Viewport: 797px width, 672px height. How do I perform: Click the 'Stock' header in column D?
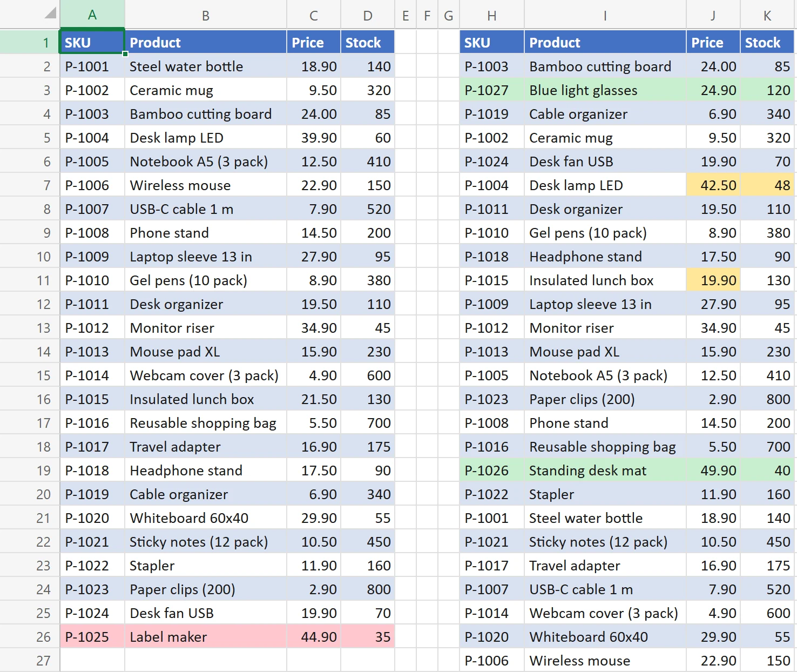(368, 42)
